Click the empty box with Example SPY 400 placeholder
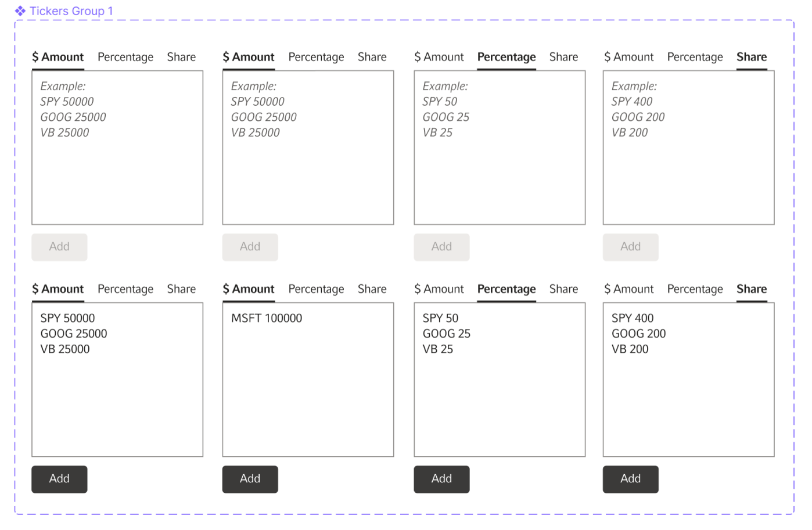This screenshot has width=812, height=530. [688, 148]
